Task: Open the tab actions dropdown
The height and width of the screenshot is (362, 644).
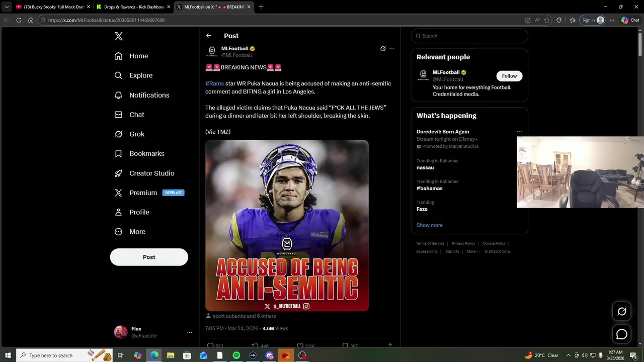Action: [7, 7]
